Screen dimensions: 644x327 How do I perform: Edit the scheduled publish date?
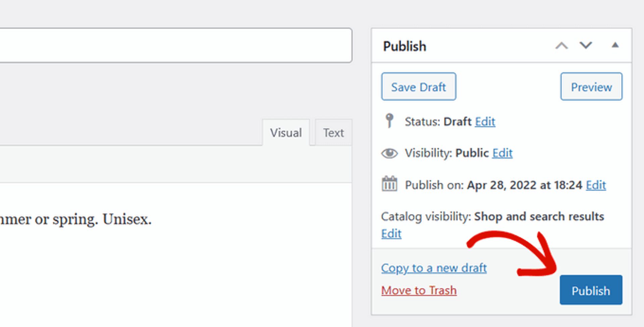coord(595,185)
